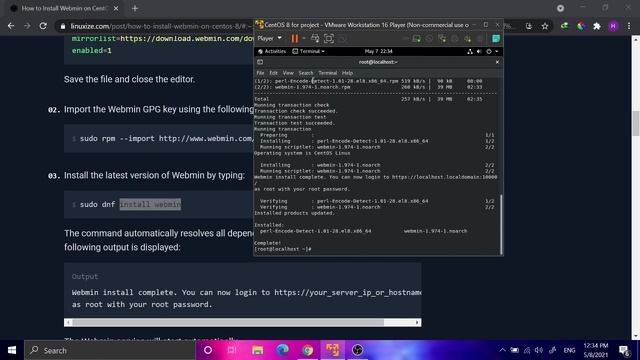Open the purple Chrome profile avatar
Screen dimensions: 640x360
(613, 26)
